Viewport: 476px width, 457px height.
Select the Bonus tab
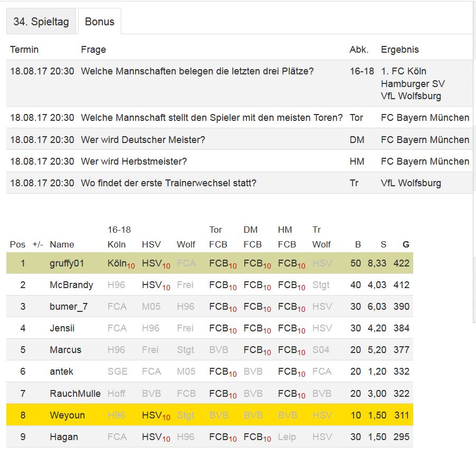100,22
